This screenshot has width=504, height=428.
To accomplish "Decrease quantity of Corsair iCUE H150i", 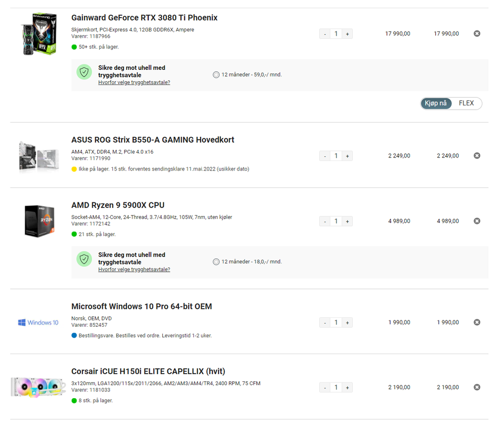I will pyautogui.click(x=324, y=387).
